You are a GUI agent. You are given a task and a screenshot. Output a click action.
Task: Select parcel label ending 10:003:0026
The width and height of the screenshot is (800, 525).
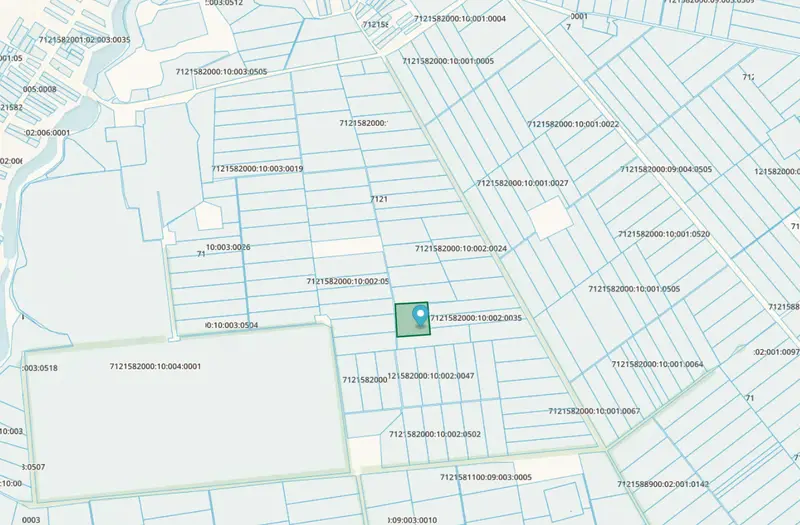coord(228,247)
